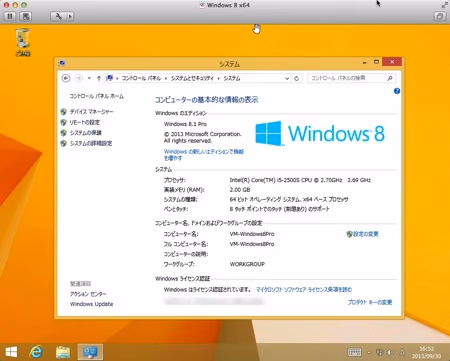This screenshot has height=361, width=450.
Task: Open help with the blue question mark
Action: (397, 91)
